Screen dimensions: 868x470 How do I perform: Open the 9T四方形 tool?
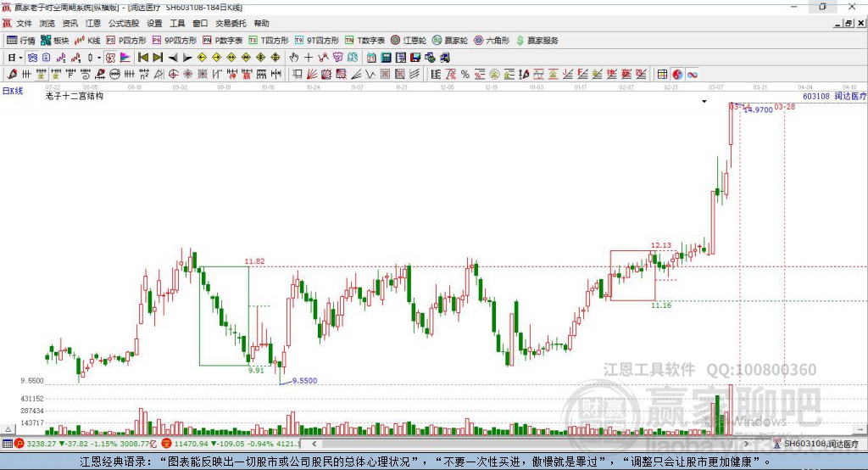click(x=317, y=41)
